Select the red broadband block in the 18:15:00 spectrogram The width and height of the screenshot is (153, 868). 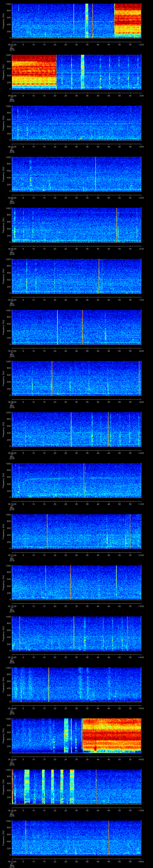pyautogui.click(x=112, y=734)
